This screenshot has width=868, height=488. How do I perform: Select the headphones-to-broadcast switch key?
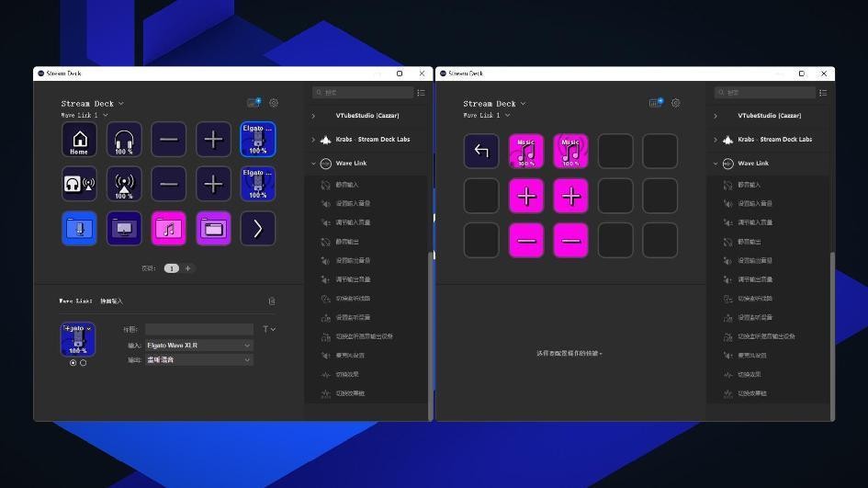click(x=79, y=184)
